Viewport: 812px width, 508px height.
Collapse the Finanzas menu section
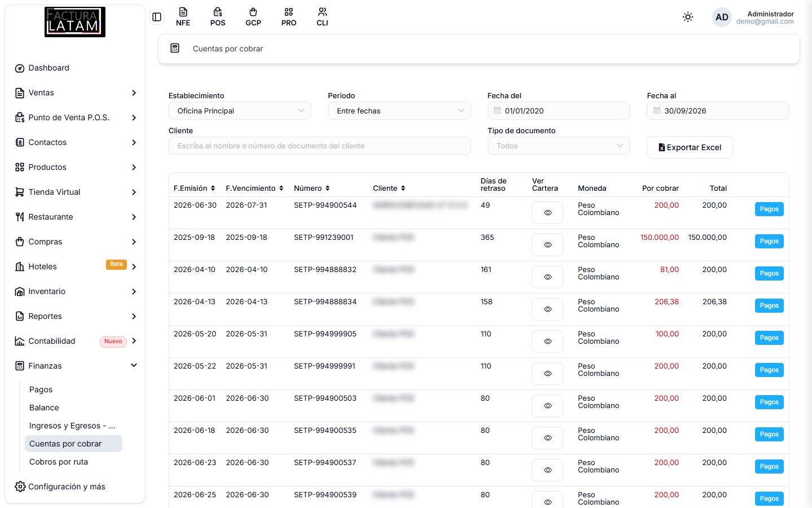[x=134, y=366]
